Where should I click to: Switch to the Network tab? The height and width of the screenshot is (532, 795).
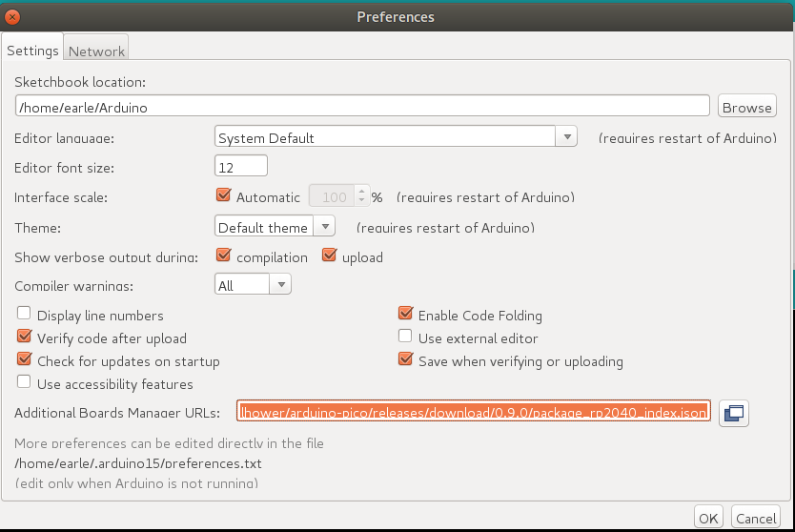pyautogui.click(x=96, y=51)
